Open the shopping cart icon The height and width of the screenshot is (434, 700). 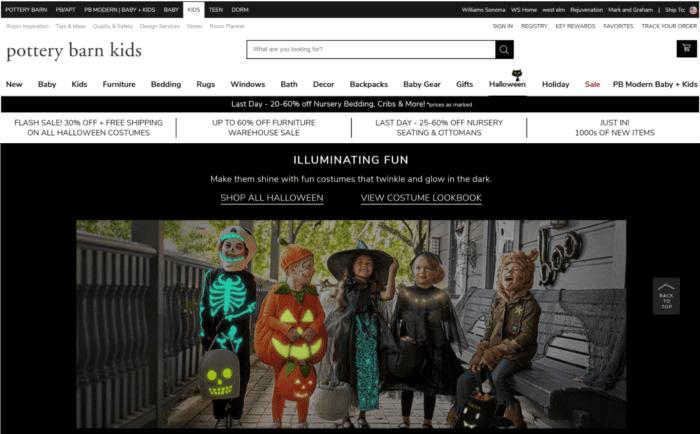coord(686,48)
